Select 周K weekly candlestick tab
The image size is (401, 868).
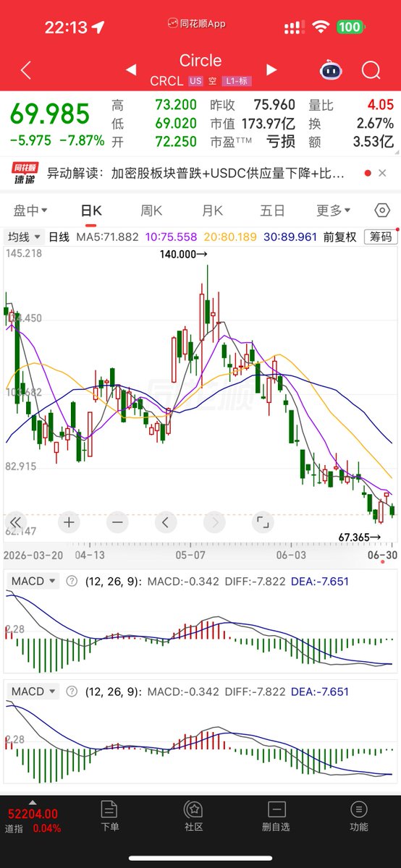coord(151,210)
